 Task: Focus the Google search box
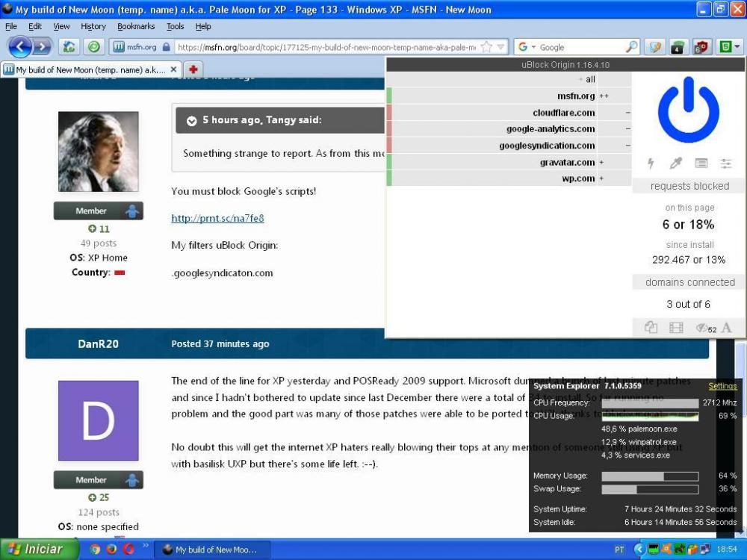coord(581,46)
